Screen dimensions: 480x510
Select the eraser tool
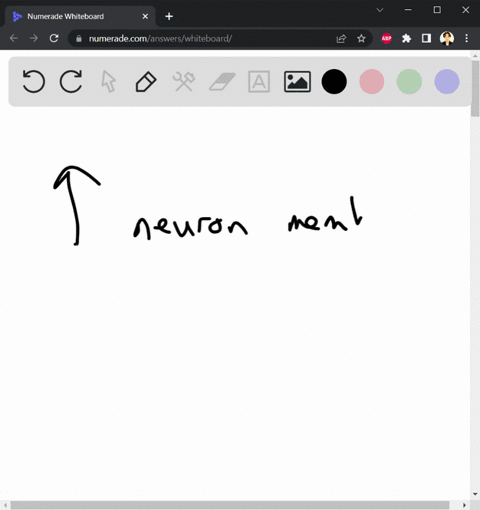(x=222, y=81)
